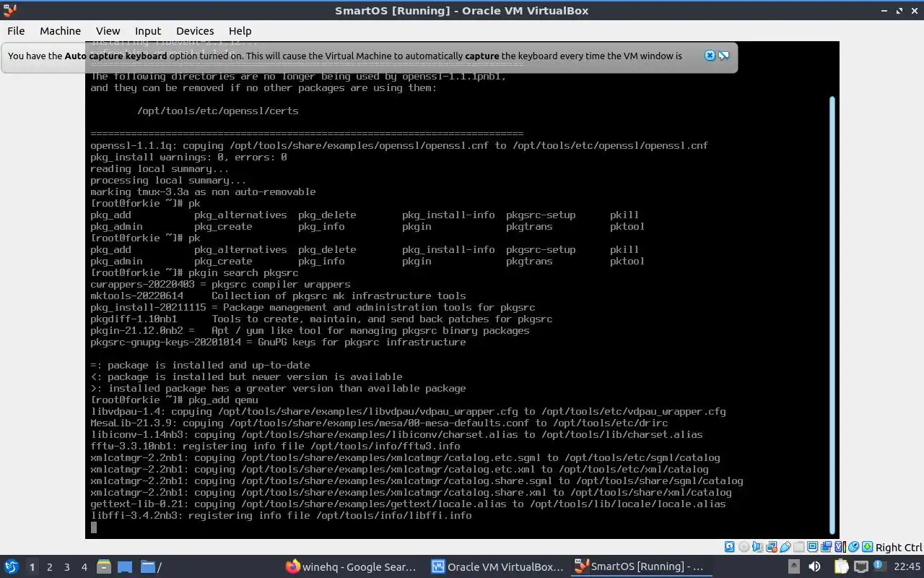Switch to workspace 1

(x=32, y=567)
